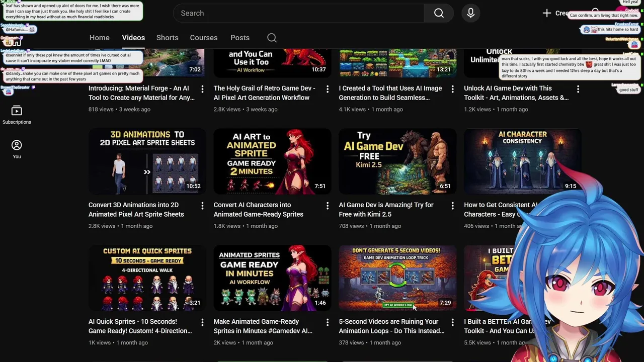This screenshot has width=644, height=362.
Task: Open options for Make Animated Game-Ready Sprites video
Action: 328,322
